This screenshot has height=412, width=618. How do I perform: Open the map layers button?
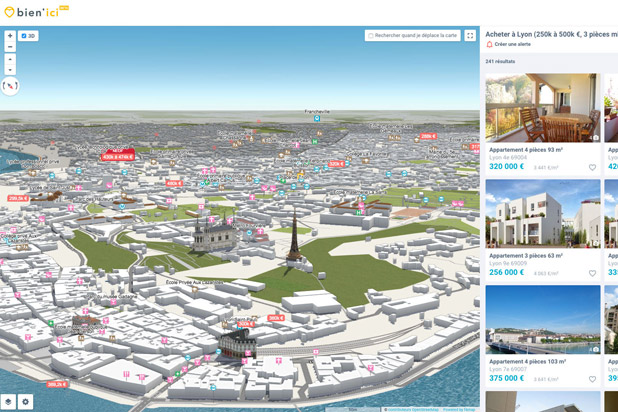pos(8,402)
